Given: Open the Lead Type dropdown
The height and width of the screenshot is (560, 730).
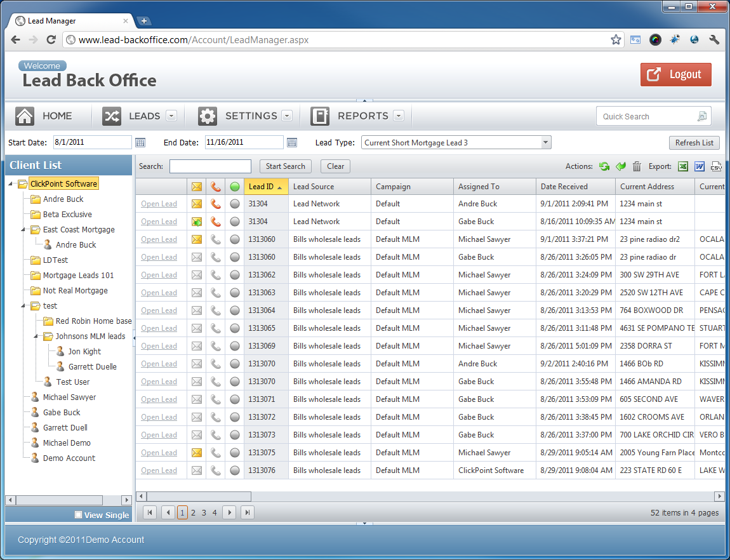Looking at the screenshot, I should pyautogui.click(x=545, y=142).
